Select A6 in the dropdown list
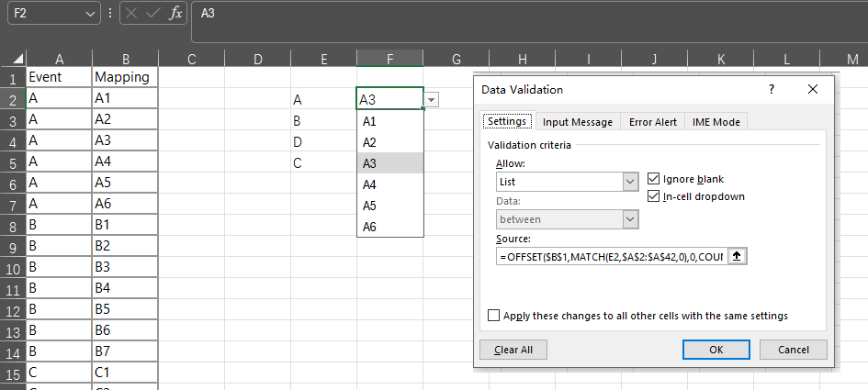 390,227
